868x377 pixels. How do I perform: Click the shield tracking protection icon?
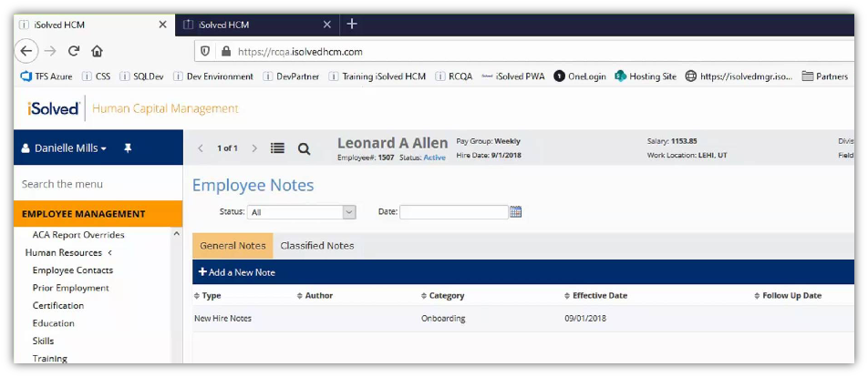pos(205,51)
